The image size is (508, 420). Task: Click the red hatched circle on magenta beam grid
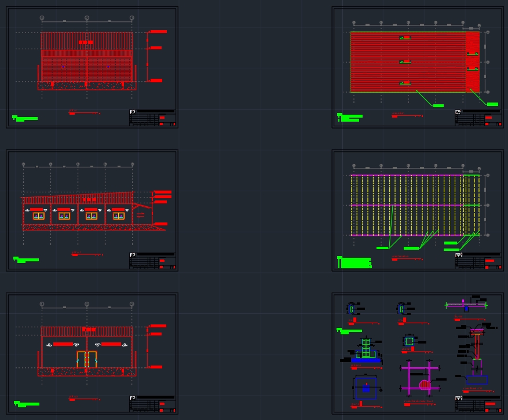(425, 385)
